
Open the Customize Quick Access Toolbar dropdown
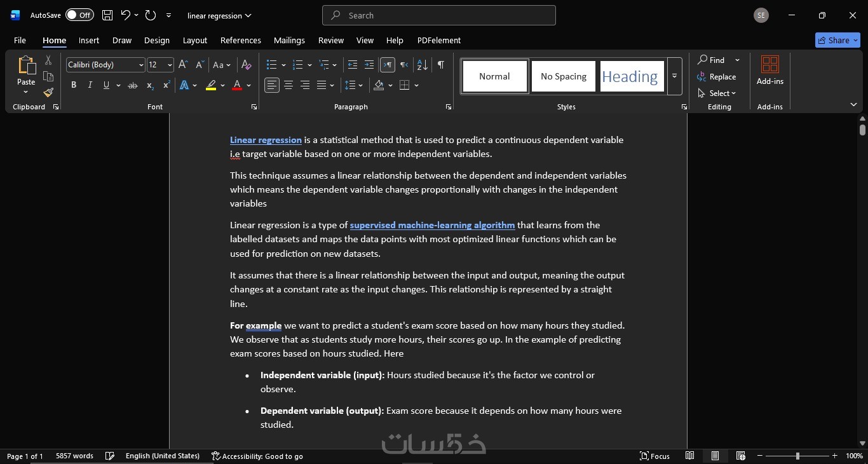click(168, 15)
